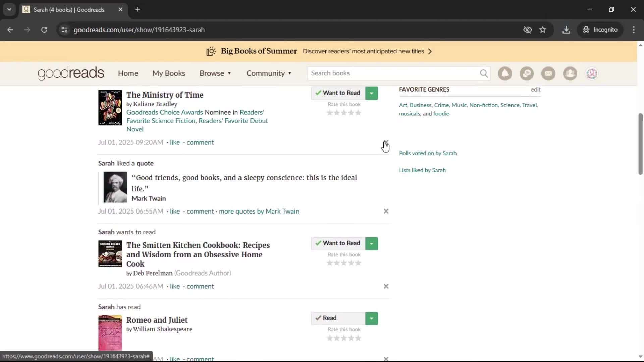The image size is (644, 362).
Task: Open the Chrome three-dot menu
Action: (x=634, y=30)
